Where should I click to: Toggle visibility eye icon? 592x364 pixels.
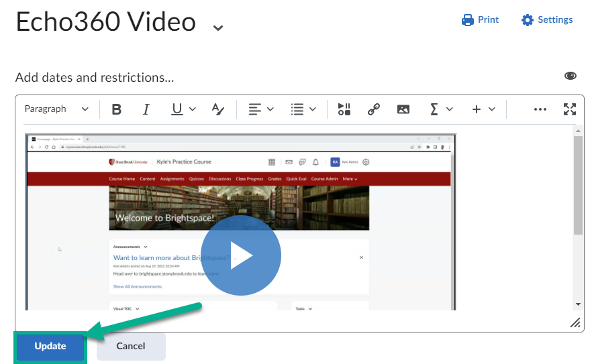point(570,76)
